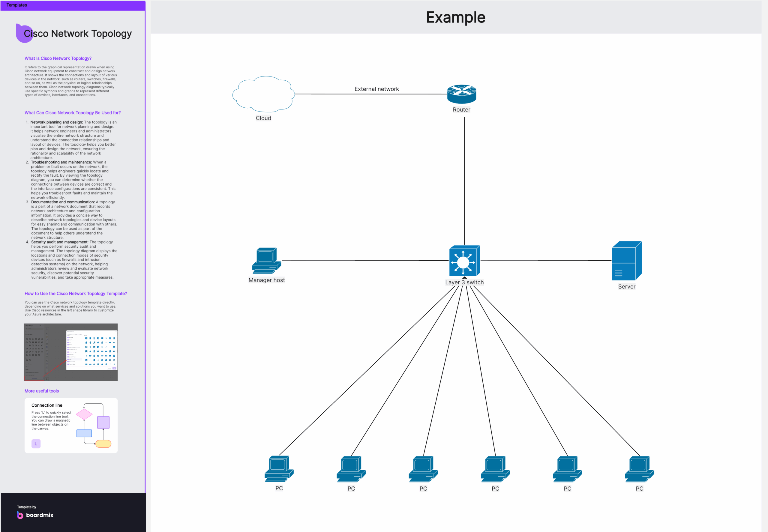Click the External network line label
This screenshot has width=768, height=532.
[x=376, y=89]
